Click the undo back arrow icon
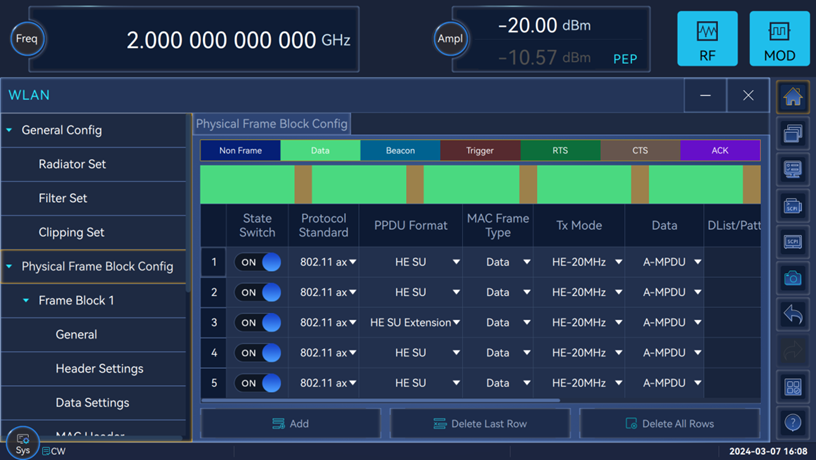Image resolution: width=816 pixels, height=460 pixels. (792, 315)
